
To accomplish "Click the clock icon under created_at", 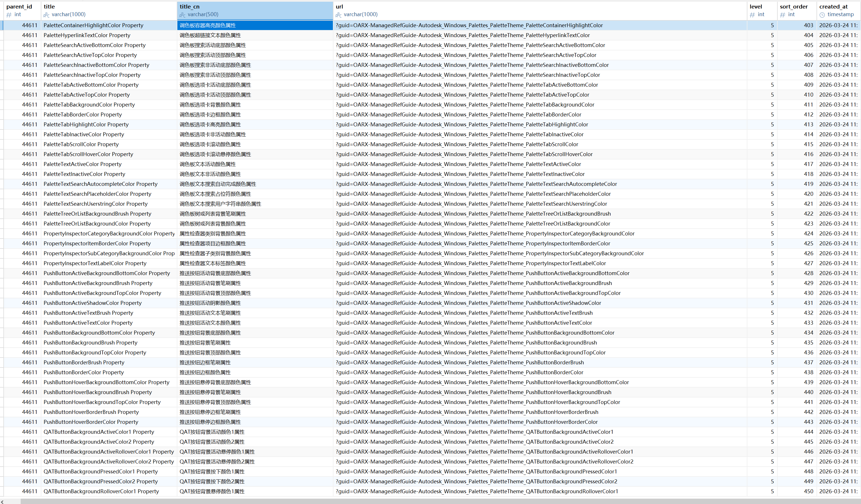I will [822, 15].
